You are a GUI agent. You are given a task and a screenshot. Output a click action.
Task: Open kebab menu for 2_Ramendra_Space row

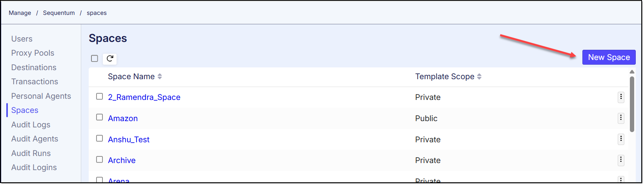[621, 97]
